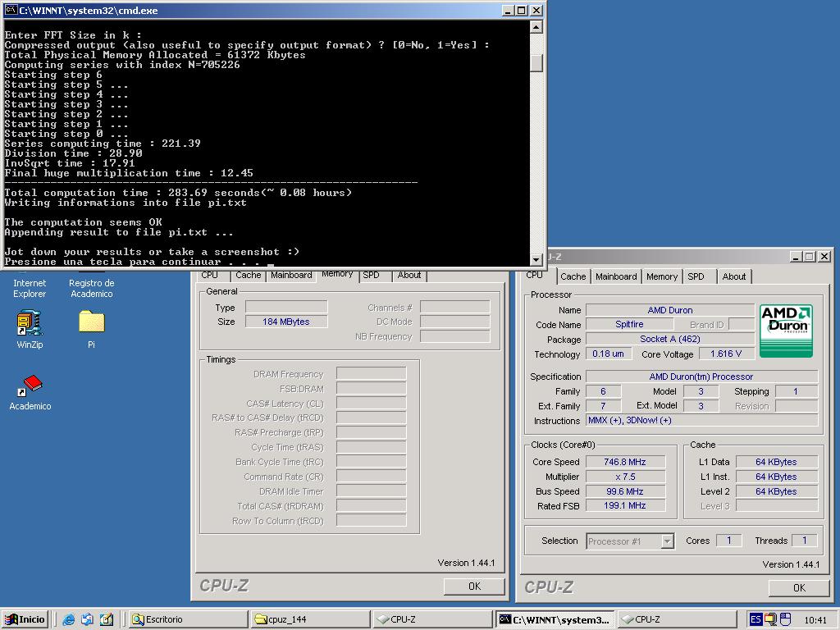Click OK in the right CPU-Z CPU window

[x=799, y=587]
